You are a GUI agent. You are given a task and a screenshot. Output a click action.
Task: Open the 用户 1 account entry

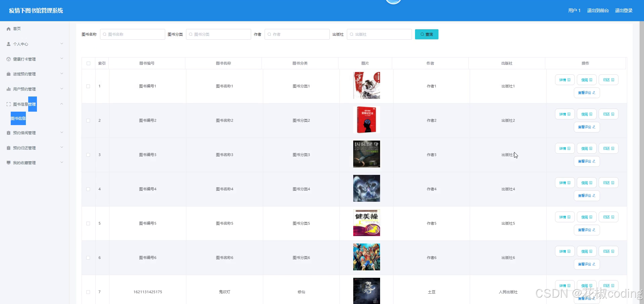point(574,10)
